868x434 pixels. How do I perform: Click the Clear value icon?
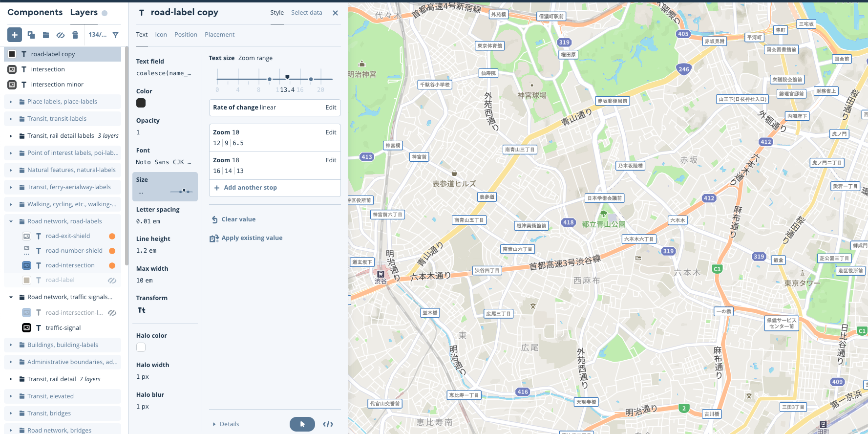click(214, 219)
